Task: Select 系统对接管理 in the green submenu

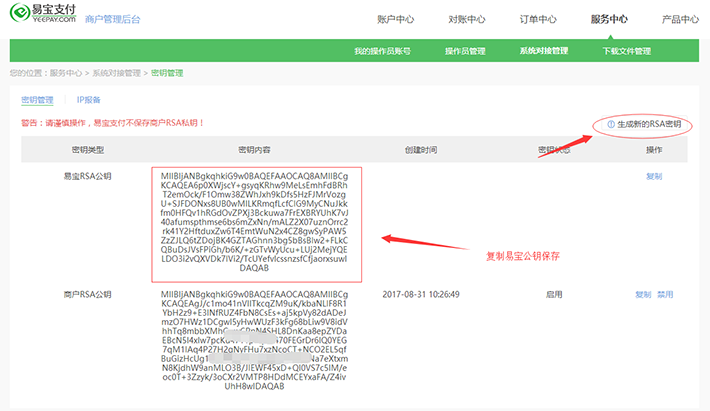Action: point(543,51)
